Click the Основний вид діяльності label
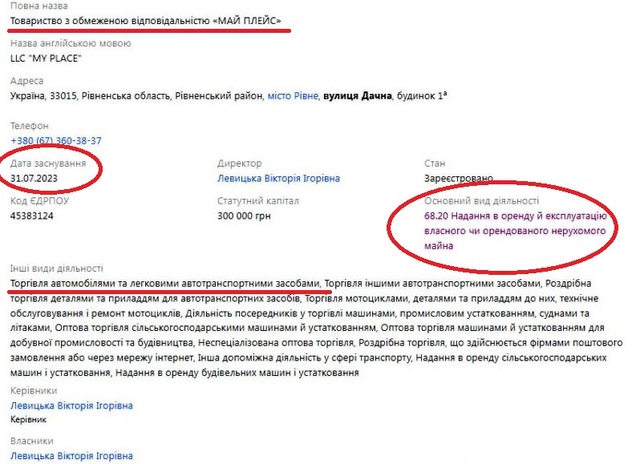Viewport: 640px width, 464px height. [471, 200]
